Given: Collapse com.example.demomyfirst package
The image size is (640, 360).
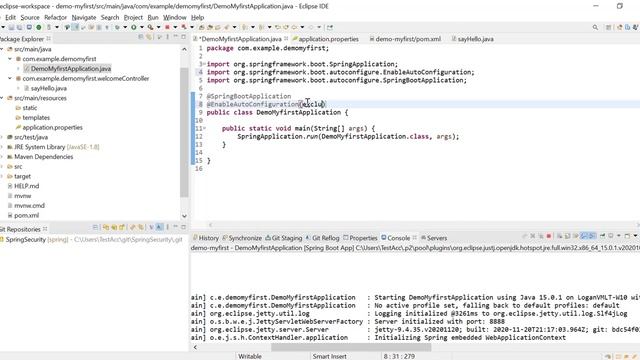Looking at the screenshot, I should coord(10,59).
